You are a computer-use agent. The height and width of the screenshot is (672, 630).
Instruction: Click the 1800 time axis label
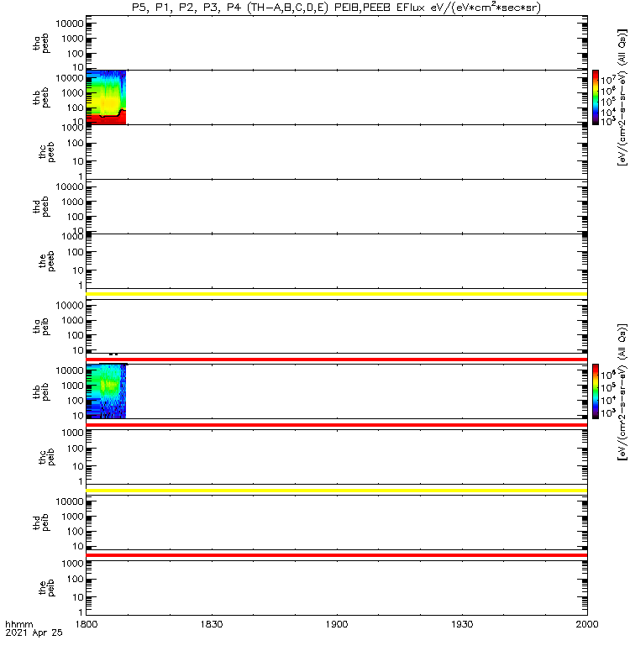tap(87, 624)
